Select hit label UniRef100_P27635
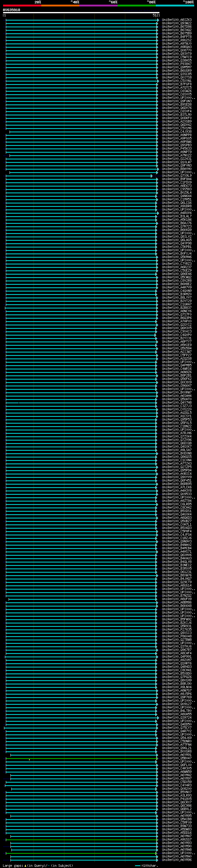The image size is (197, 868). pos(177,629)
